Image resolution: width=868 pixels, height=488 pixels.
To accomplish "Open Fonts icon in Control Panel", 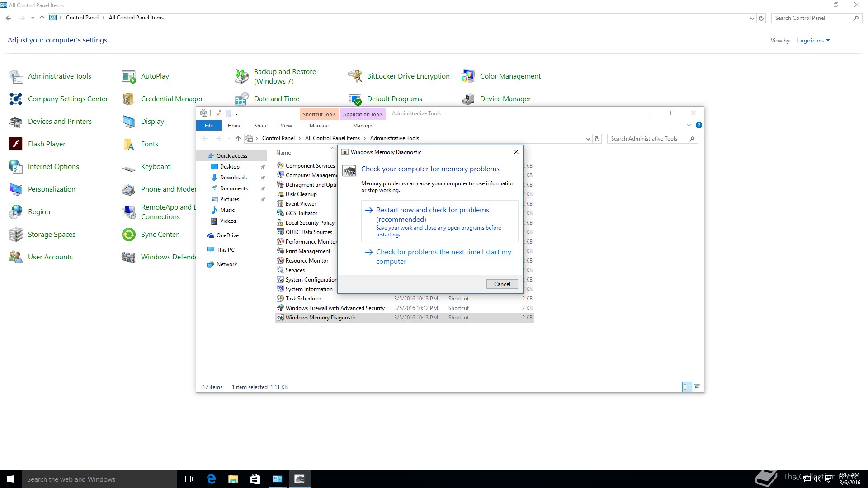I will pyautogui.click(x=129, y=144).
